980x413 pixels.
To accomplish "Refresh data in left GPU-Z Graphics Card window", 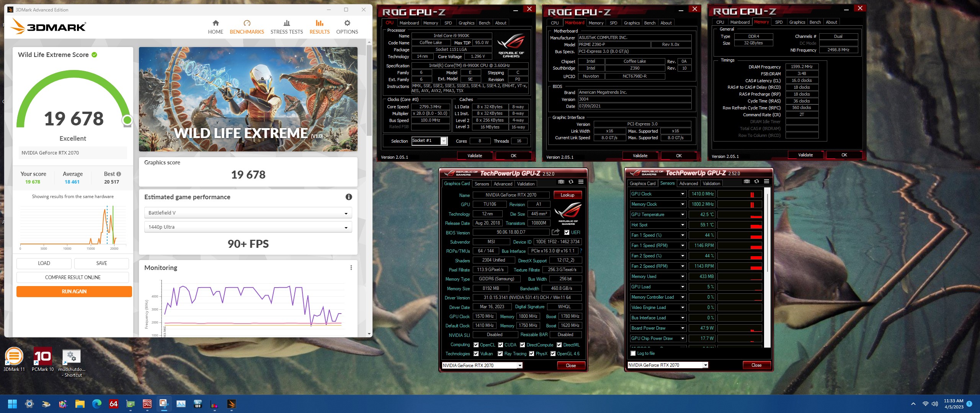I will (571, 182).
